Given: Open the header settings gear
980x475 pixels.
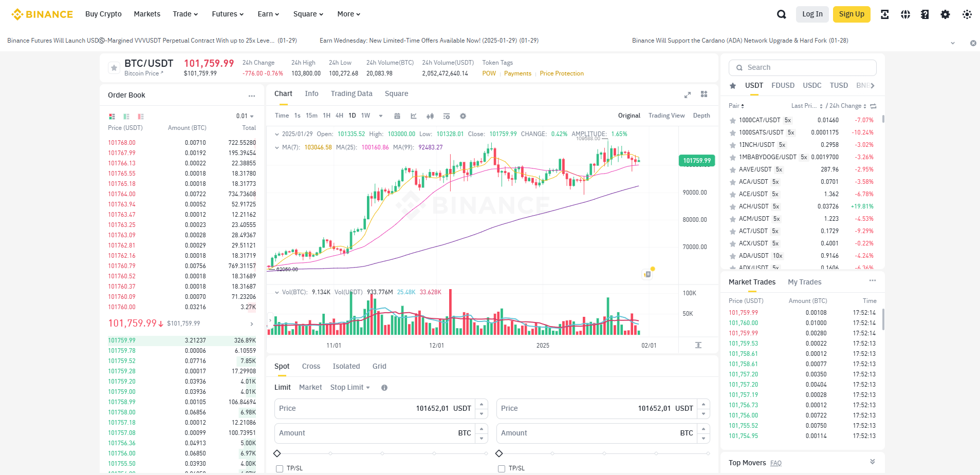Looking at the screenshot, I should coord(946,14).
